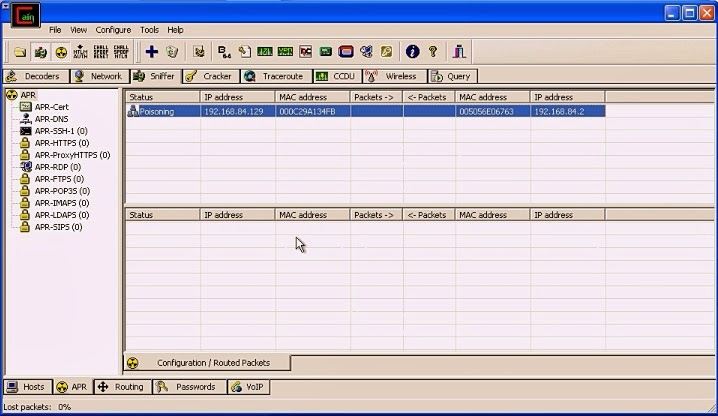Image resolution: width=718 pixels, height=416 pixels.
Task: Click the Status column header in upper table
Action: pyautogui.click(x=163, y=97)
